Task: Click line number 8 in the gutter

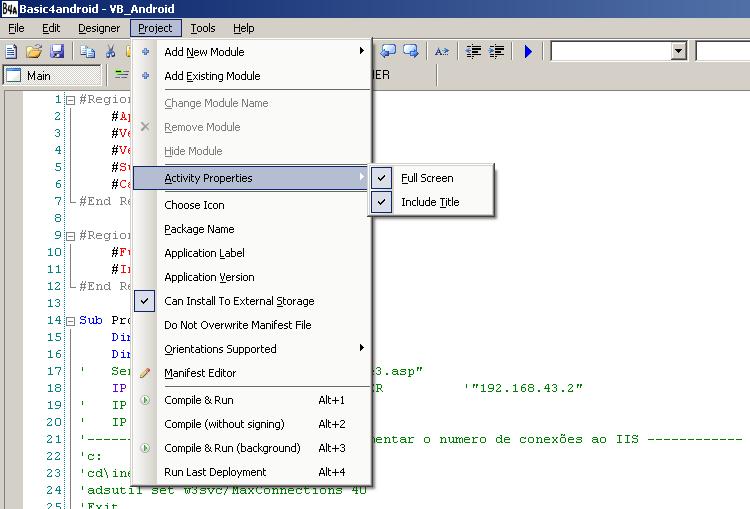Action: point(57,218)
